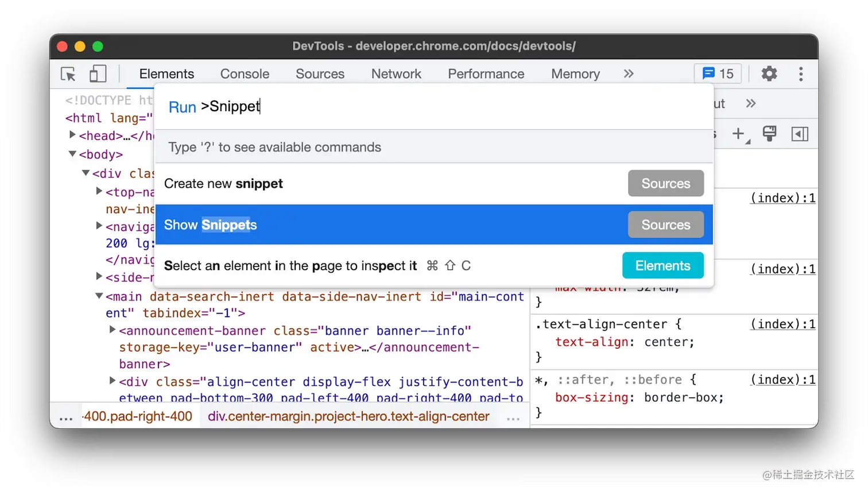The width and height of the screenshot is (868, 494).
Task: Select the Performance tab
Action: [x=486, y=74]
